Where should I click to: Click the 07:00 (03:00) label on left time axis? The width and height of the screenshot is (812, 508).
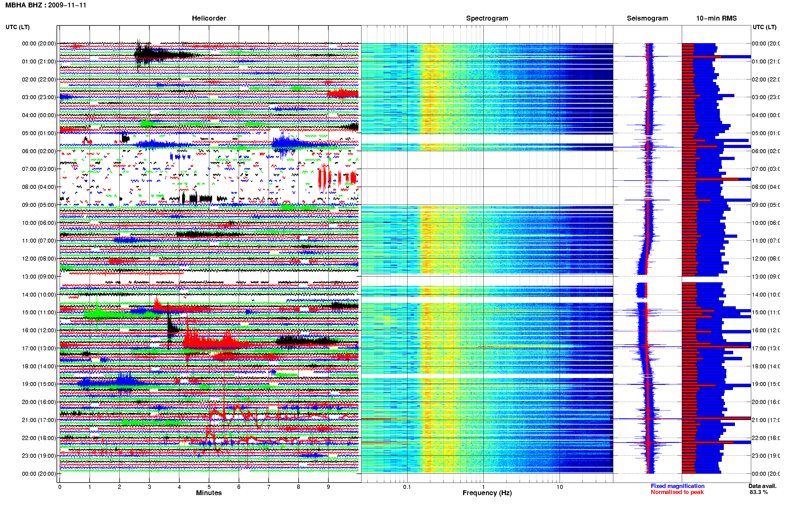[39, 169]
